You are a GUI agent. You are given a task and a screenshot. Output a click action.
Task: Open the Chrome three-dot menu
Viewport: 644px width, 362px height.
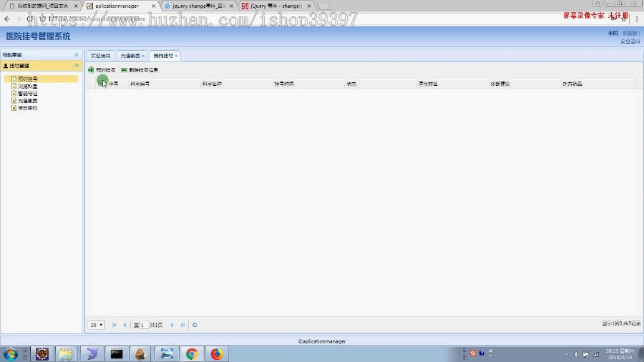coord(637,19)
